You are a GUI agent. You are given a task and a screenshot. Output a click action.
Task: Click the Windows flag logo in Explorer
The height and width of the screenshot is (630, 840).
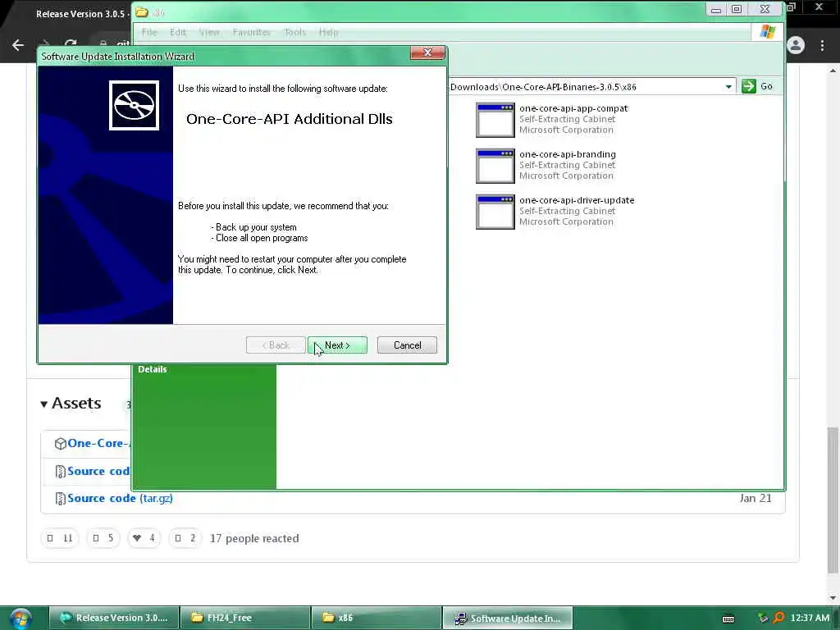point(767,32)
